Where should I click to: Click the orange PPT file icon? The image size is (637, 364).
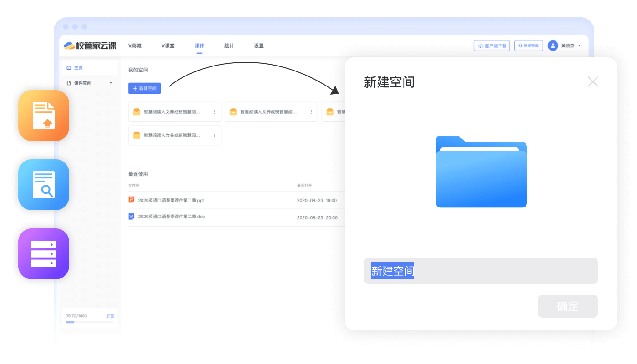131,200
